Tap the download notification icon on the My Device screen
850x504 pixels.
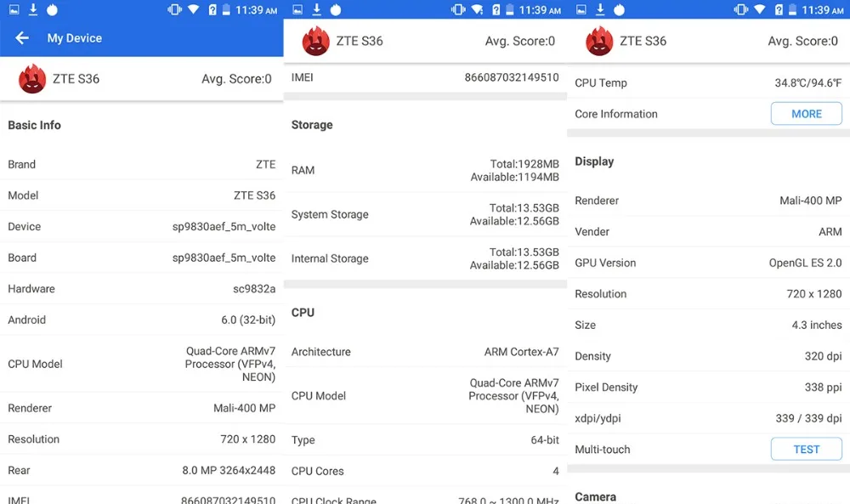point(33,9)
